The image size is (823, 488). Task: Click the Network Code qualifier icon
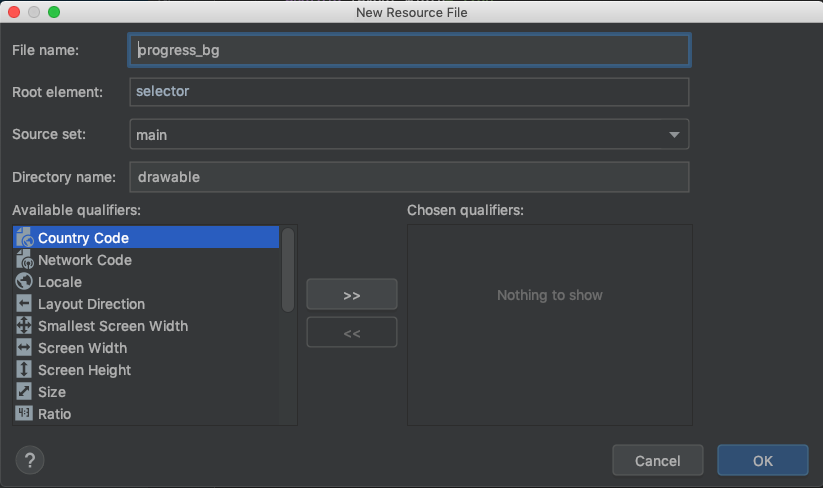point(24,260)
